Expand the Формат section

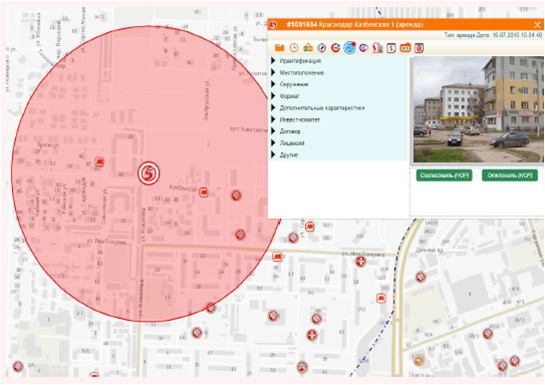pyautogui.click(x=290, y=96)
